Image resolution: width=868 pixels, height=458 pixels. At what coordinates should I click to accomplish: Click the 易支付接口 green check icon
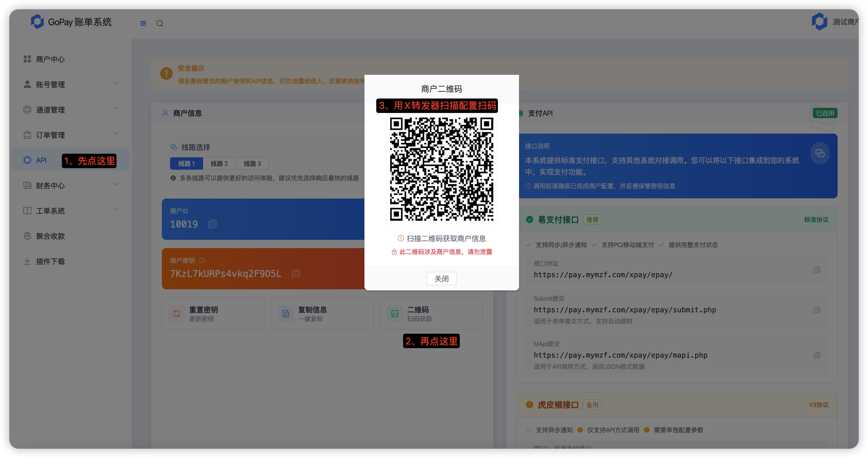coord(530,219)
